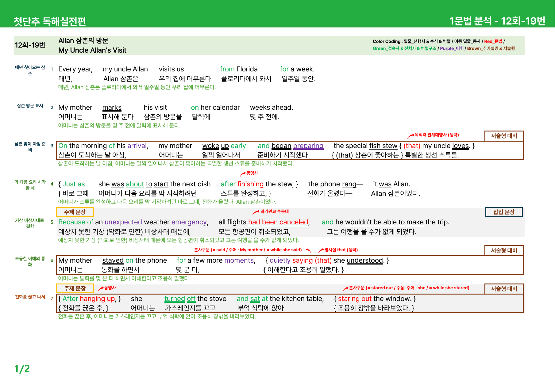Click the header text '1문법 분석 - 12회-19번'
The height and width of the screenshot is (392, 555).
tap(497, 21)
